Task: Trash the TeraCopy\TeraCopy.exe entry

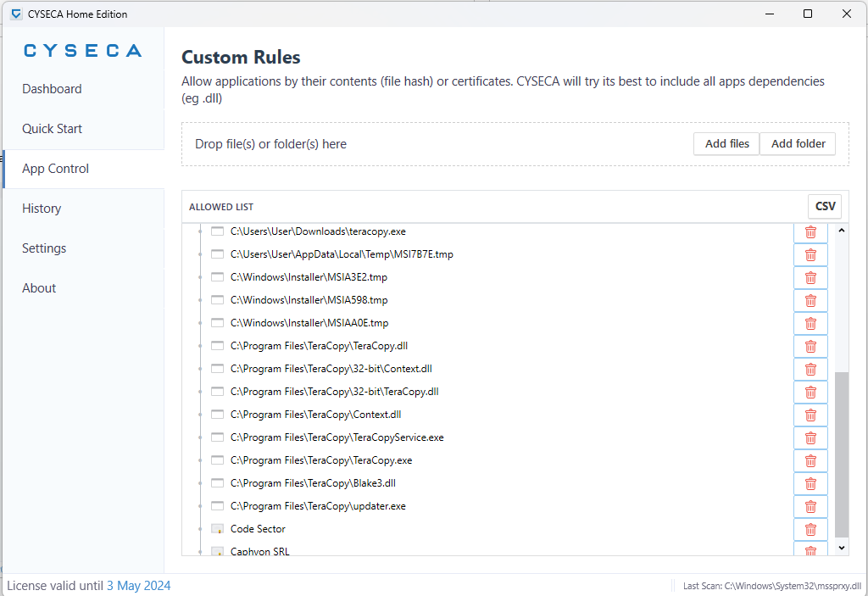Action: coord(810,461)
